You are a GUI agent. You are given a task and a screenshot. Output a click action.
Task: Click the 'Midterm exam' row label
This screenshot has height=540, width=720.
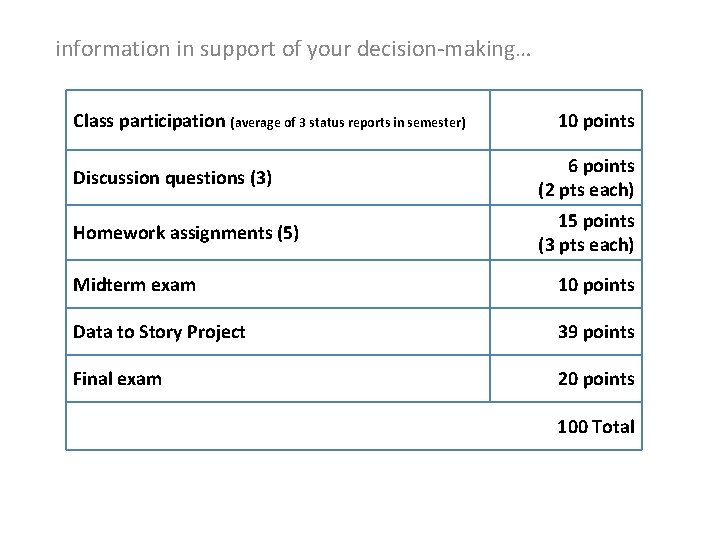tap(134, 285)
